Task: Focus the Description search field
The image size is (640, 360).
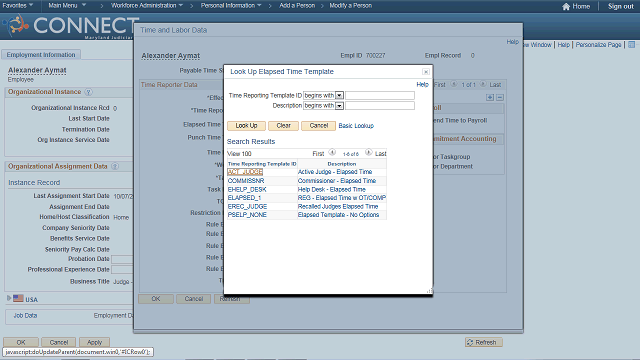Action: (380, 106)
